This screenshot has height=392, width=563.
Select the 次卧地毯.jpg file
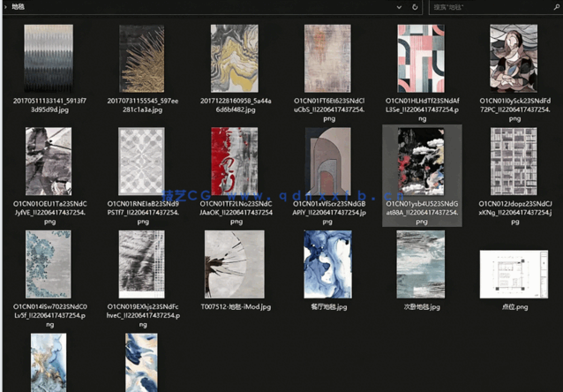[x=421, y=264]
